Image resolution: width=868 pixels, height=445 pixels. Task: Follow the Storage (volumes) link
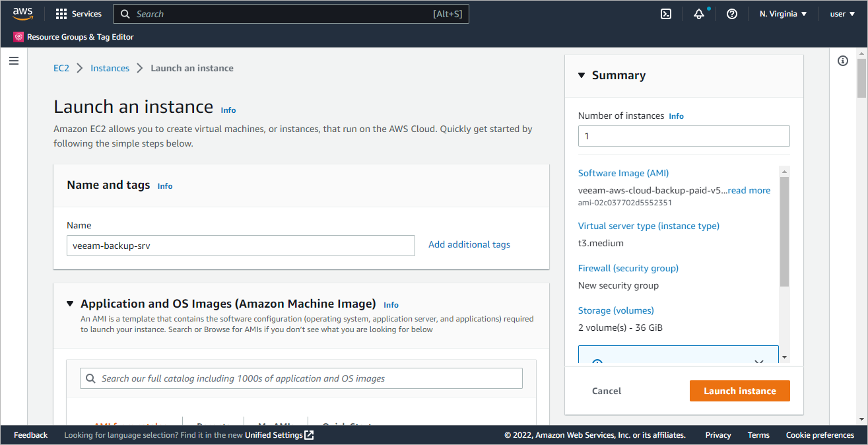pos(616,310)
